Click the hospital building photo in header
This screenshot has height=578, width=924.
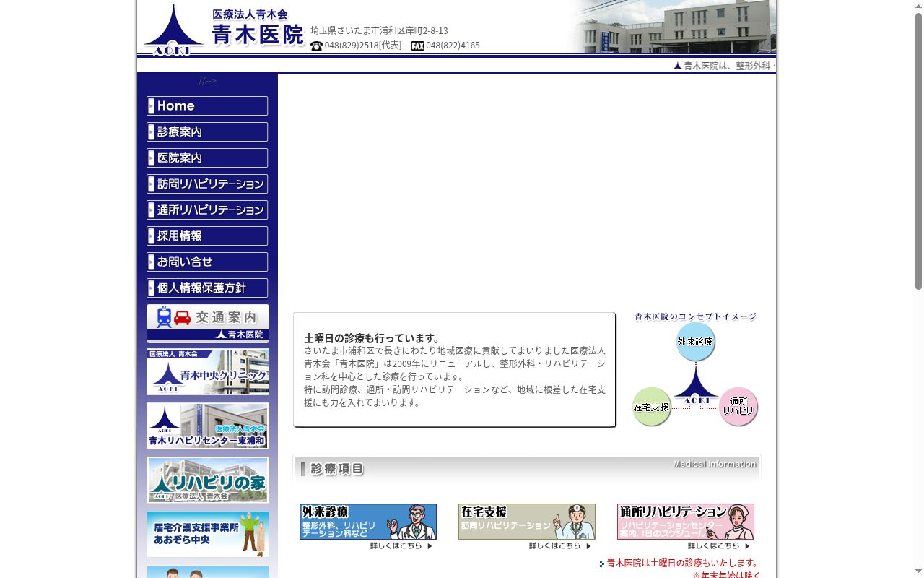[x=674, y=27]
